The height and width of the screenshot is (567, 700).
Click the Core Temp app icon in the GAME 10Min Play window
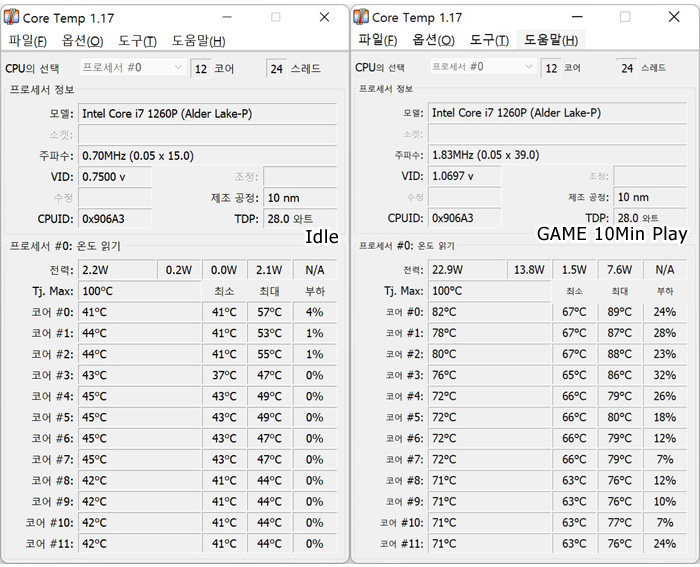362,17
